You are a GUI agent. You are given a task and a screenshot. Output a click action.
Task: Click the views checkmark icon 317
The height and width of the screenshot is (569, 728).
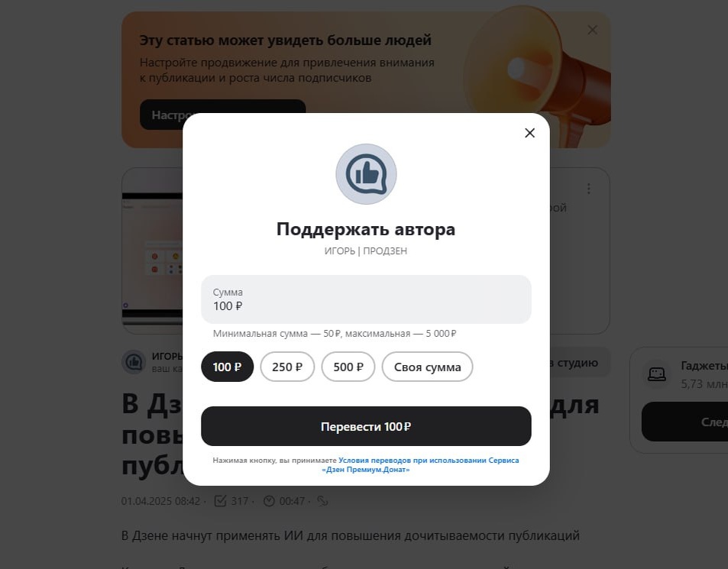coord(220,501)
